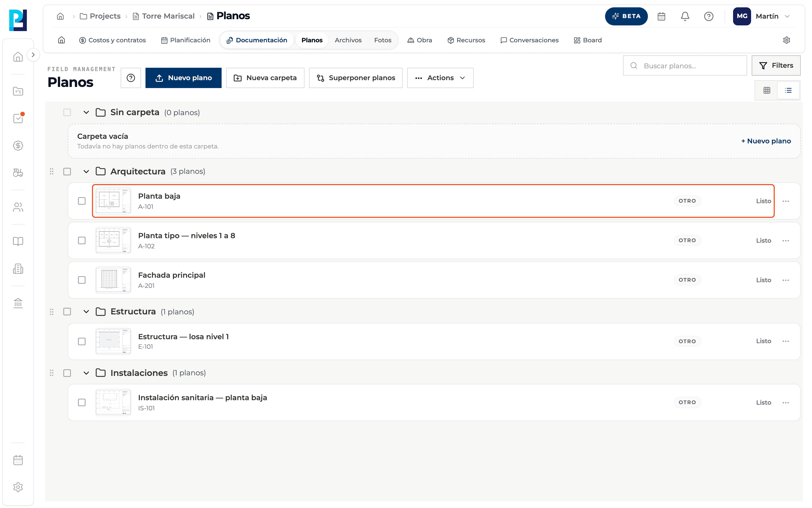Click Nueva carpeta button
This screenshot has height=508, width=812.
pos(265,78)
